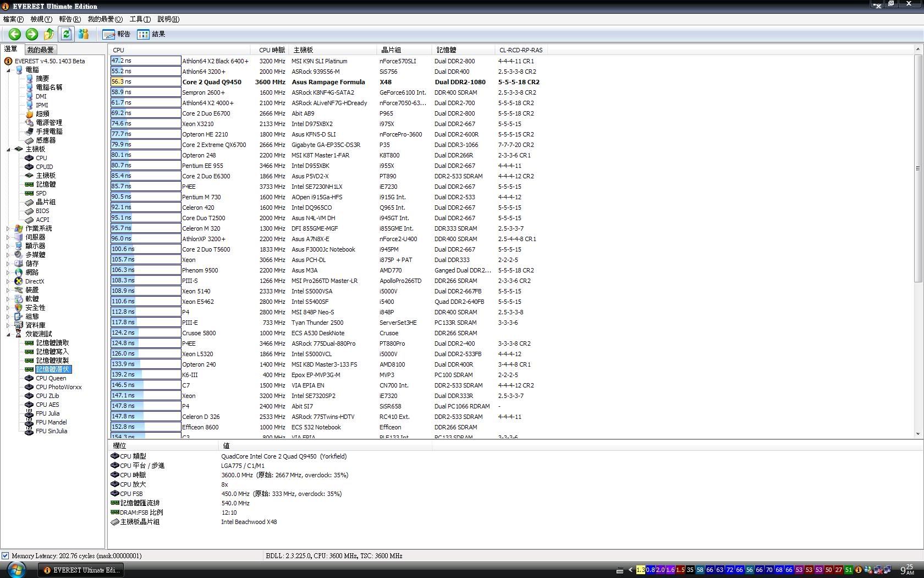
Task: Select the 超頻 overclock tree item
Action: tap(42, 114)
